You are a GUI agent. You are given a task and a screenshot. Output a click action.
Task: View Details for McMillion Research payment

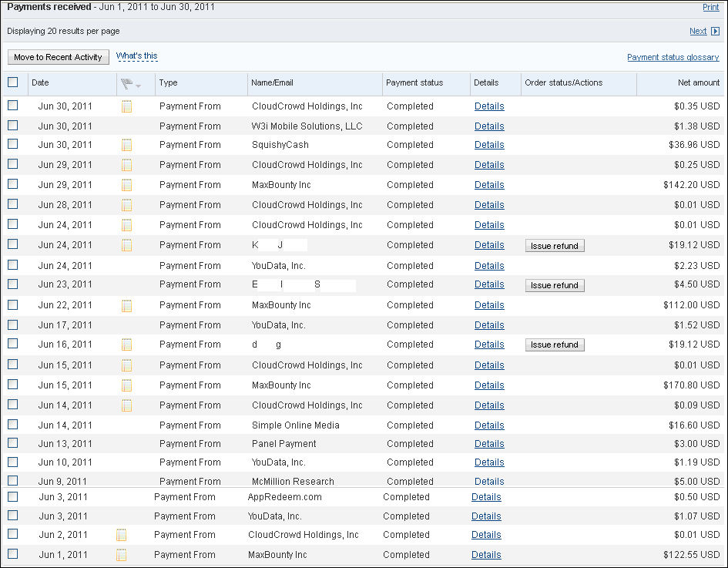click(489, 481)
